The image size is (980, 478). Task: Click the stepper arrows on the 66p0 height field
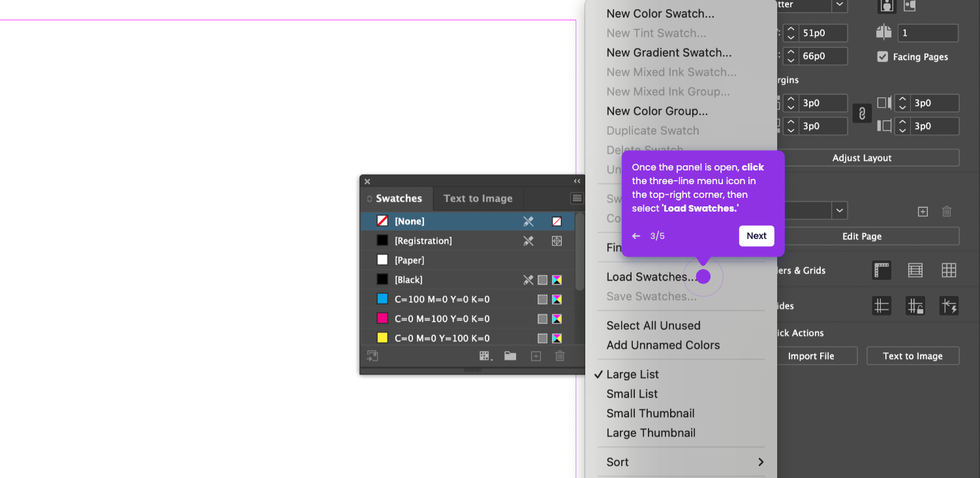click(x=791, y=56)
